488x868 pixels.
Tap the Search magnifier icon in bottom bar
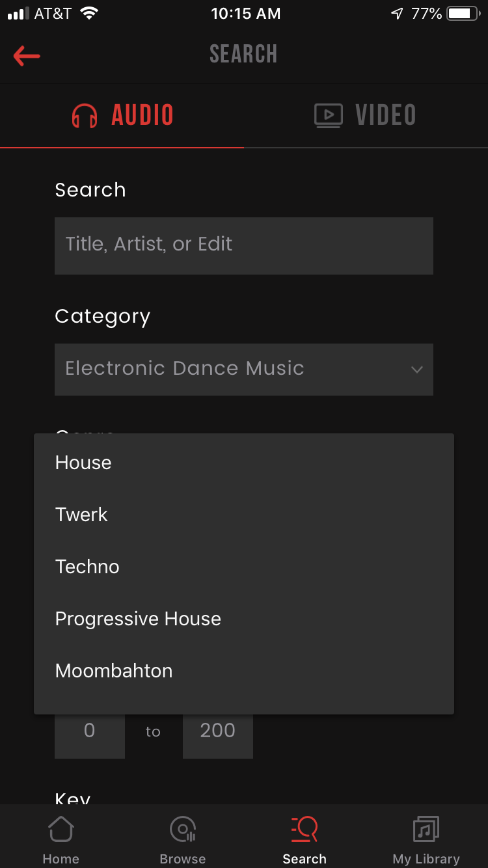click(305, 830)
